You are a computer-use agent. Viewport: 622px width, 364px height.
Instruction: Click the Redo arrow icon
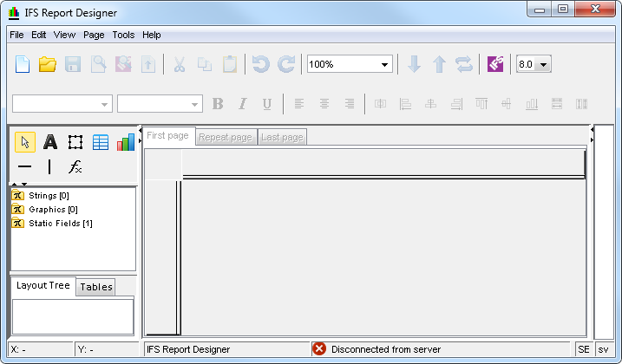click(286, 64)
